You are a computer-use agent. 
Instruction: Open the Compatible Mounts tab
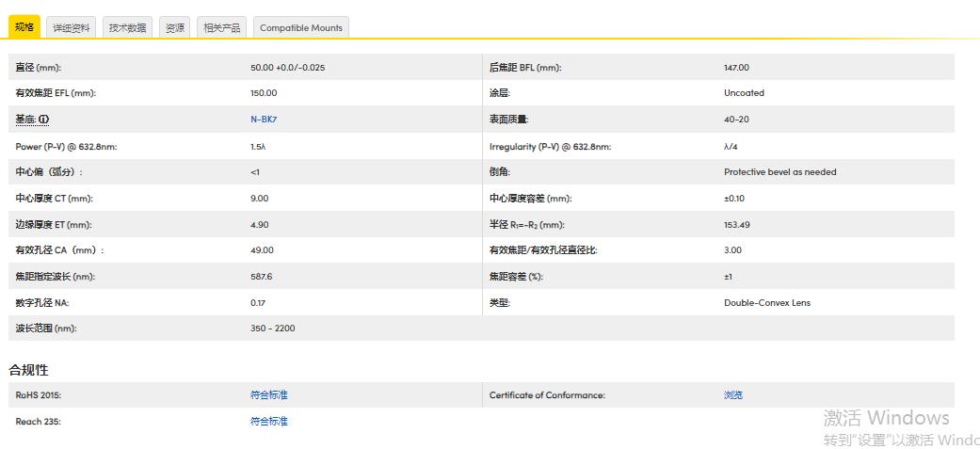302,28
